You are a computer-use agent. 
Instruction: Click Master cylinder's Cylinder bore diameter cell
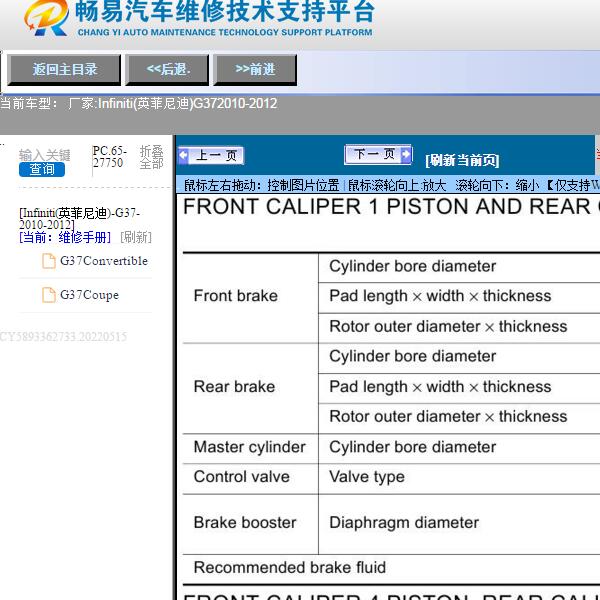(x=459, y=447)
